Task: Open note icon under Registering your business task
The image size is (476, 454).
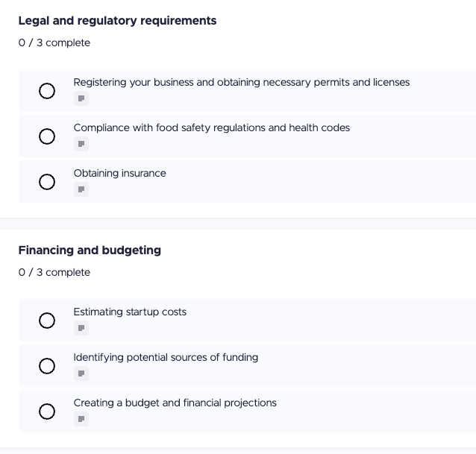Action: click(x=81, y=98)
